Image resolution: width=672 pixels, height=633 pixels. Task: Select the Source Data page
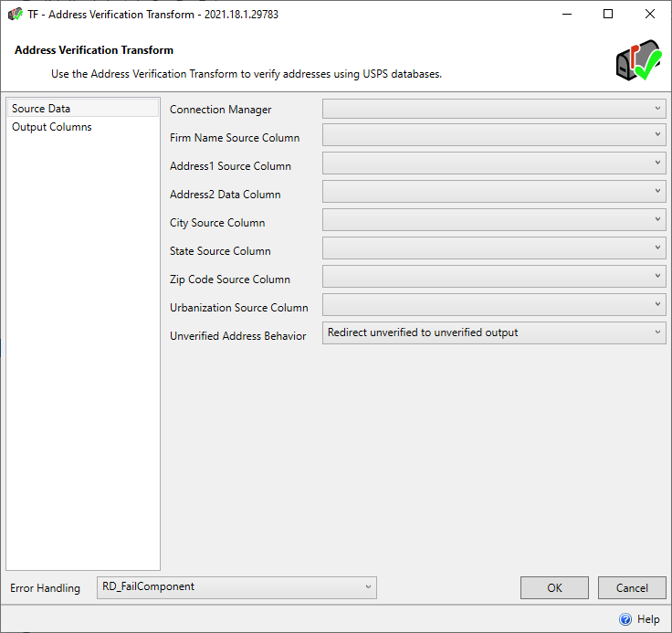coord(83,109)
